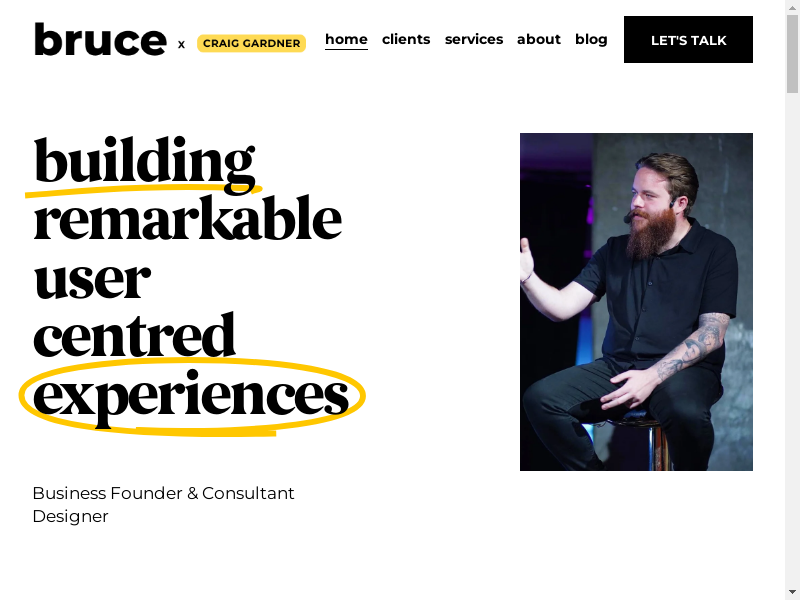Viewport: 800px width, 600px height.
Task: Click the photo of the bearded speaker
Action: coord(636,301)
